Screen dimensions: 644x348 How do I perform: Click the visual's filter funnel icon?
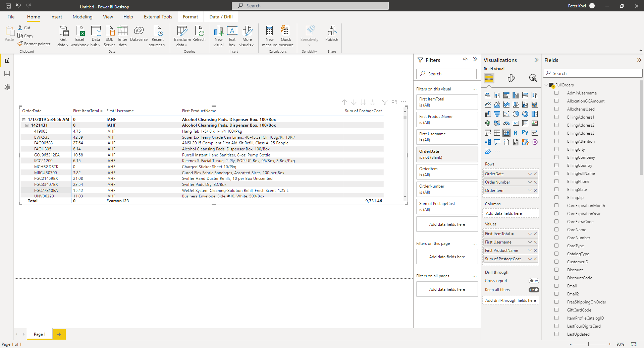[x=385, y=102]
